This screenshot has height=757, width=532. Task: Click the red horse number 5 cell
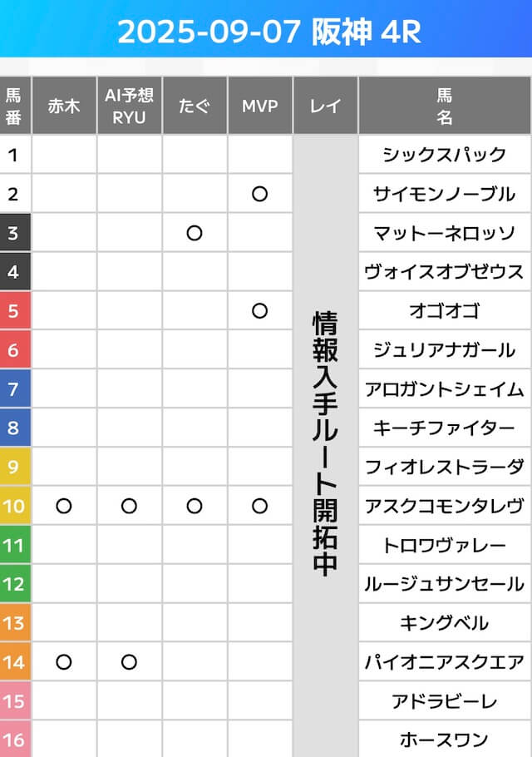14,311
